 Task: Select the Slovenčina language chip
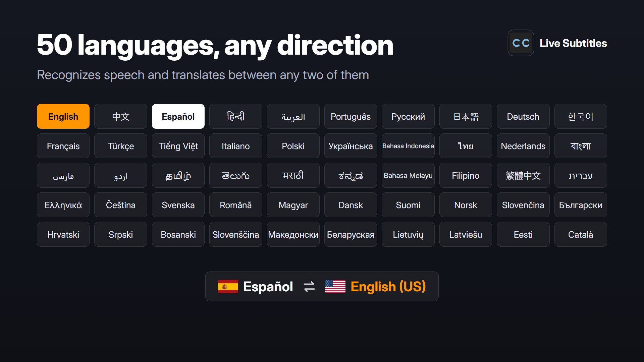point(523,205)
